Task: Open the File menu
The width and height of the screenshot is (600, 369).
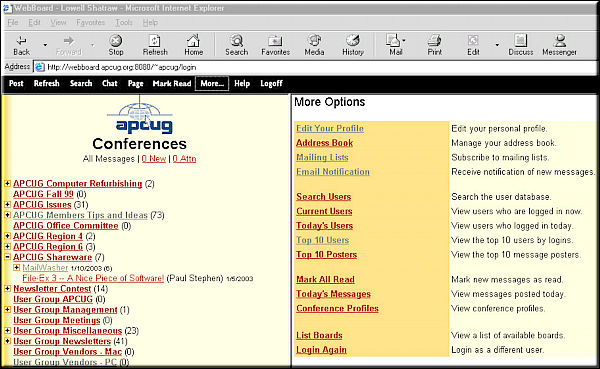Action: tap(13, 23)
